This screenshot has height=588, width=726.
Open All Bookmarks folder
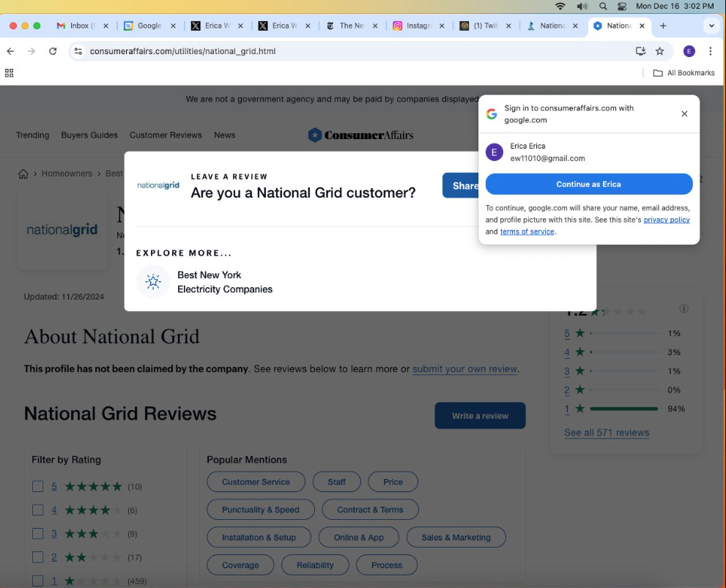click(x=684, y=72)
